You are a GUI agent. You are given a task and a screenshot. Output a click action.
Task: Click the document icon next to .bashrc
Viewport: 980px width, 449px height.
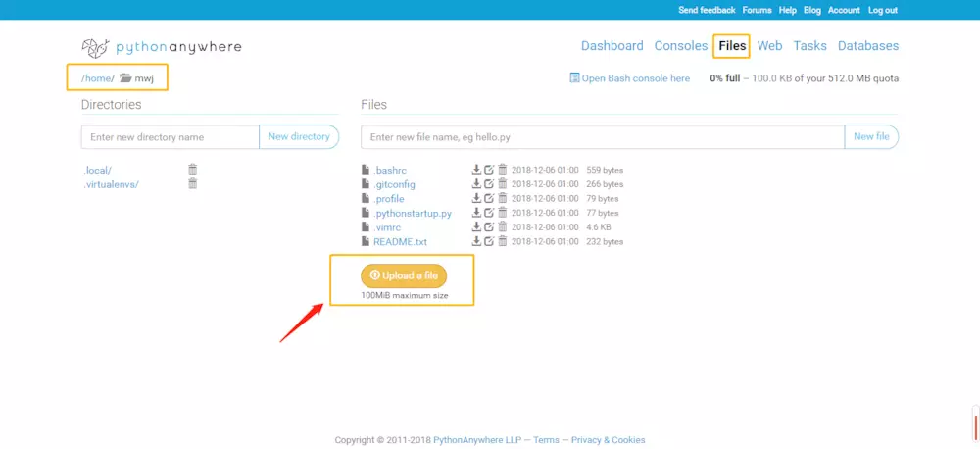click(366, 170)
